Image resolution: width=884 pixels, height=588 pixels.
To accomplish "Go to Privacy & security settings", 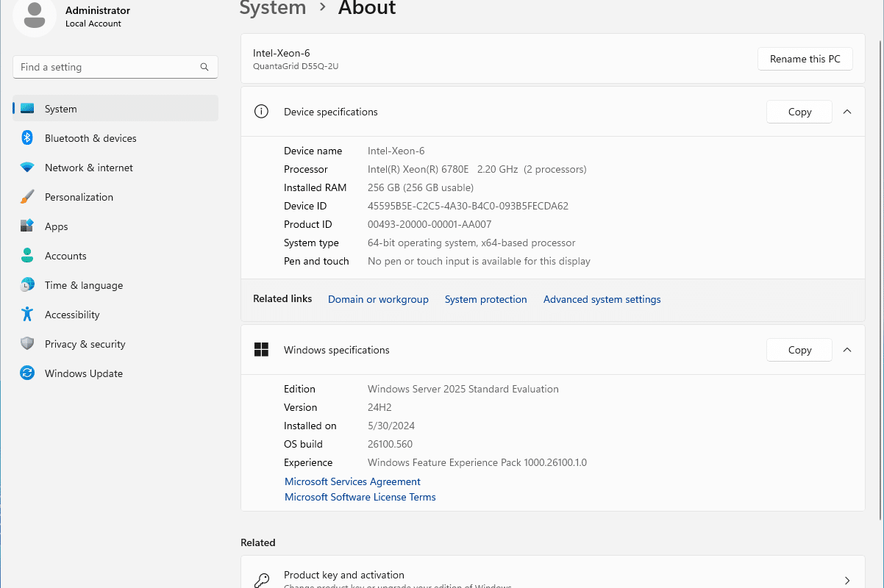I will (115, 344).
